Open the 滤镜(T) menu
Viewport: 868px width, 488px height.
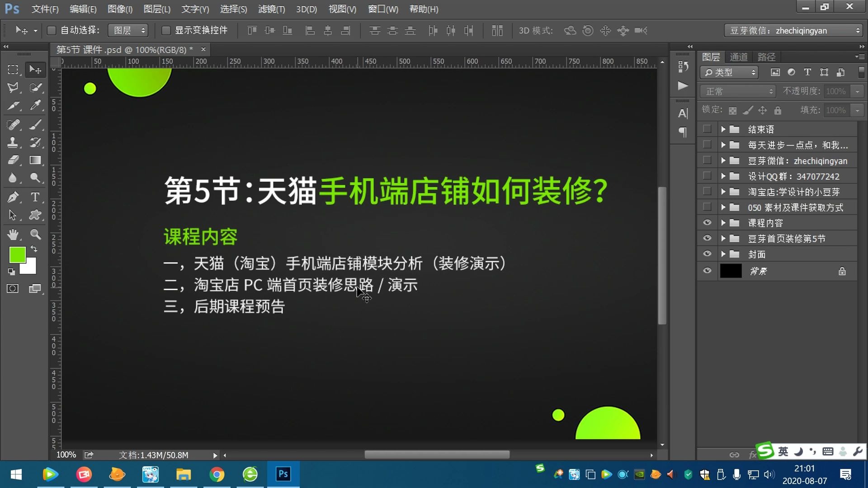[x=271, y=9]
